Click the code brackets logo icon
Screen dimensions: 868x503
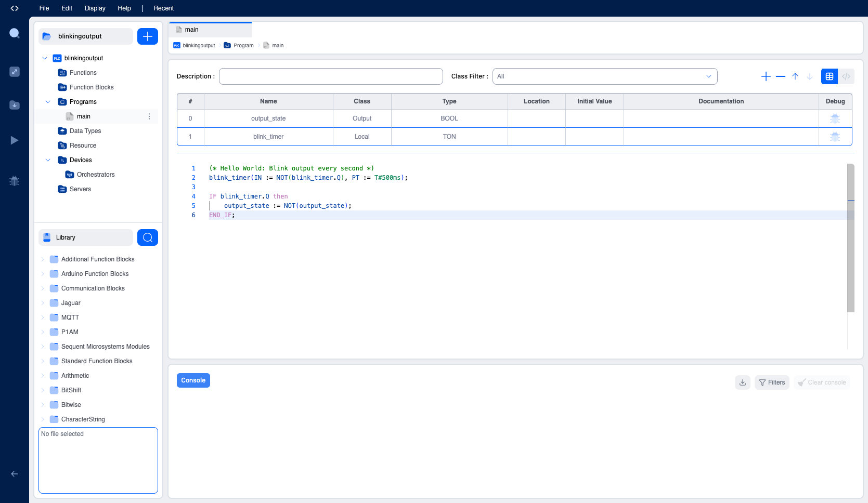[15, 8]
